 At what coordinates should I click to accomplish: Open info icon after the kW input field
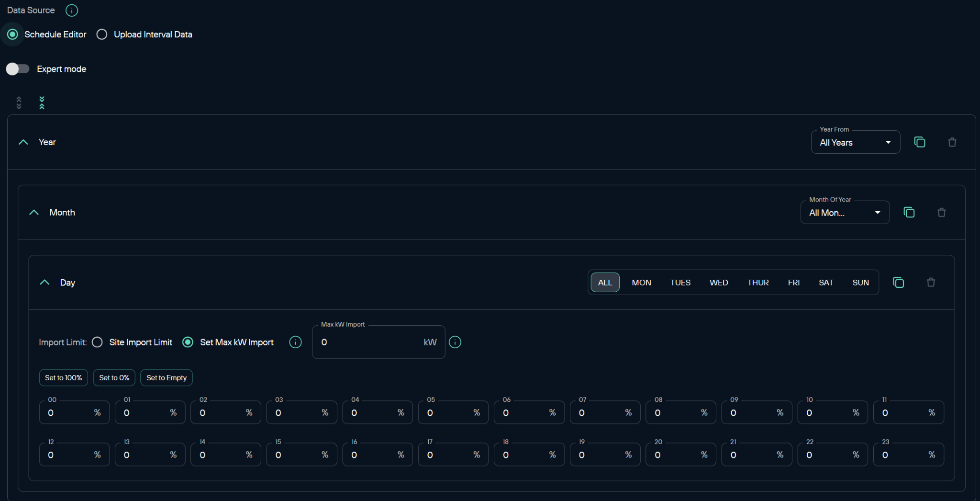point(455,342)
